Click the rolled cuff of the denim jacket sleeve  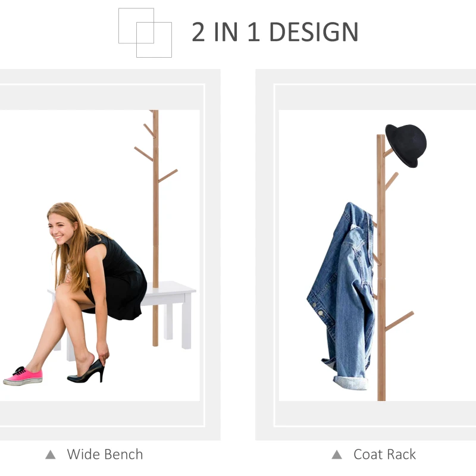click(350, 383)
